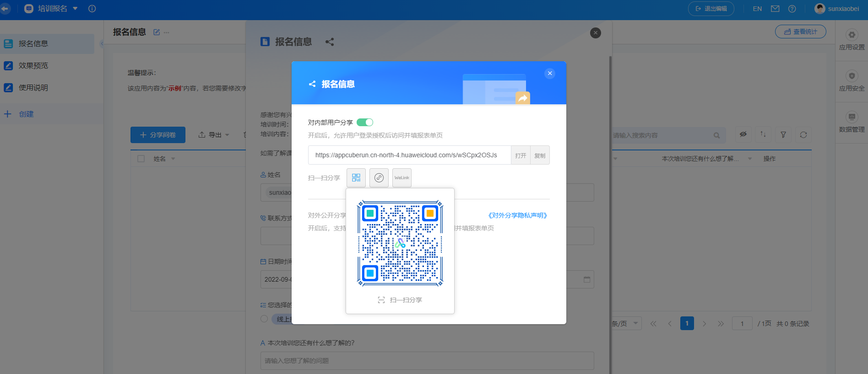Click the 请输入您想了解的问题 input
The width and height of the screenshot is (868, 374).
tap(427, 361)
